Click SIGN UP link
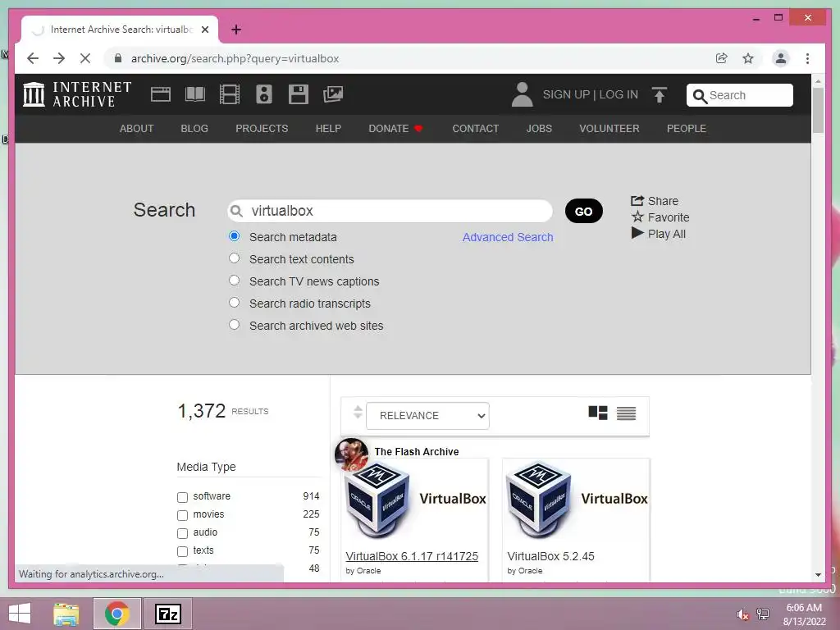 coord(566,95)
